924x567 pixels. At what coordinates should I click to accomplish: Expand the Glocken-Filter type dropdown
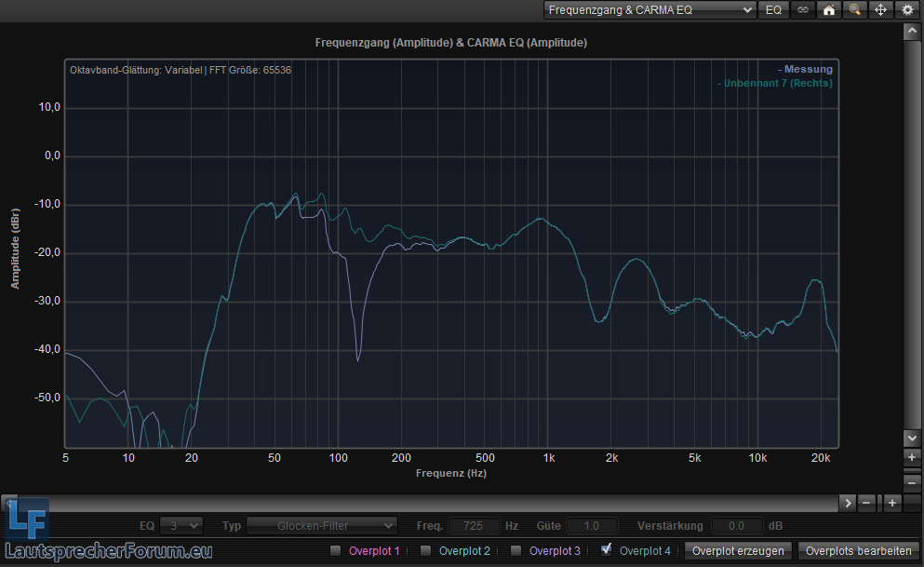322,526
